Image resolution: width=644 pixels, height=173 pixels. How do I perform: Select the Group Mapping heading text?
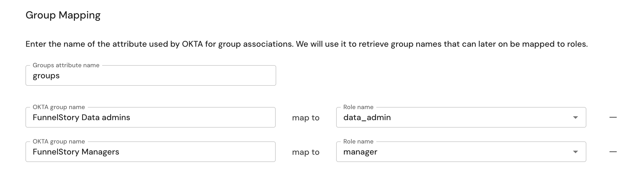click(x=63, y=15)
